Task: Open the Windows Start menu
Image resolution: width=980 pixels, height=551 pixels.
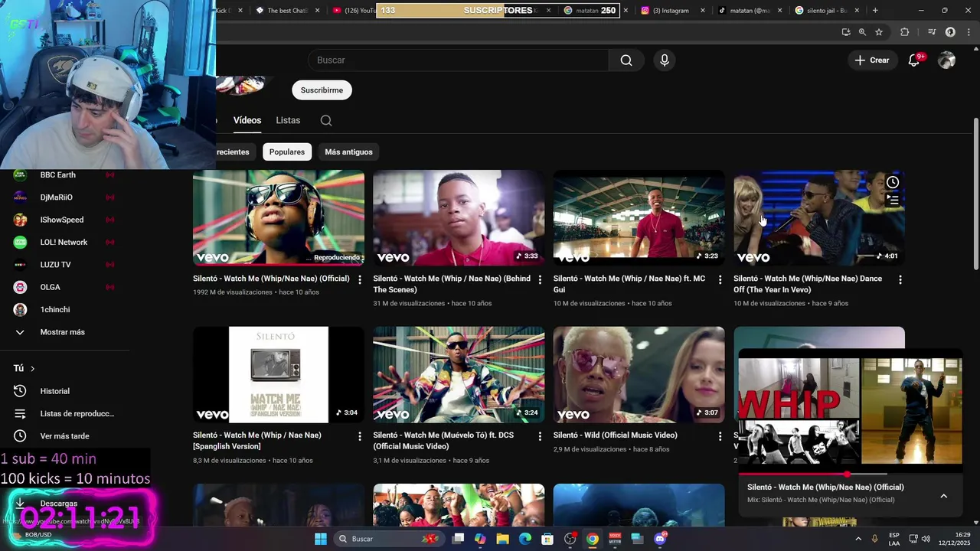Action: point(321,539)
